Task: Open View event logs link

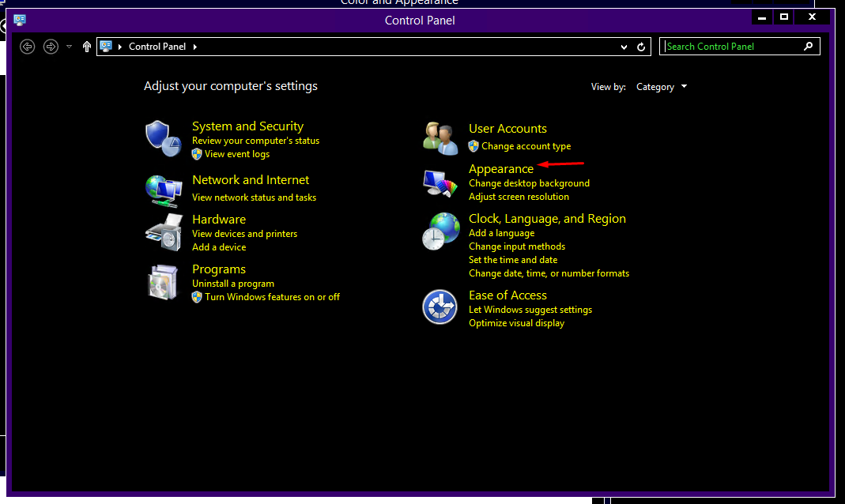Action: click(237, 154)
